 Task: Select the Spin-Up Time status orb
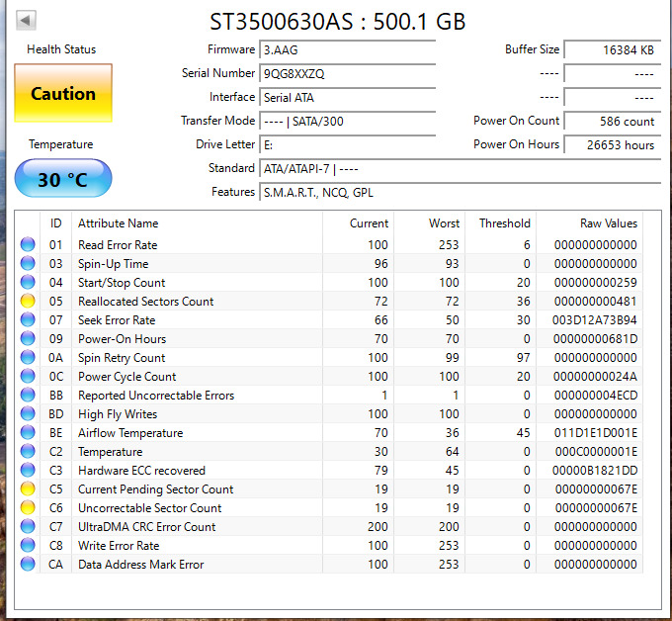tap(28, 263)
